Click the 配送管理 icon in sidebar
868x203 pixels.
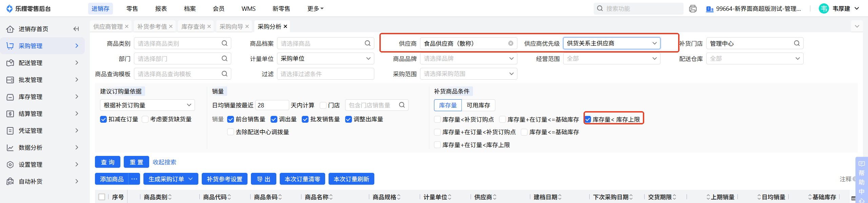point(10,63)
